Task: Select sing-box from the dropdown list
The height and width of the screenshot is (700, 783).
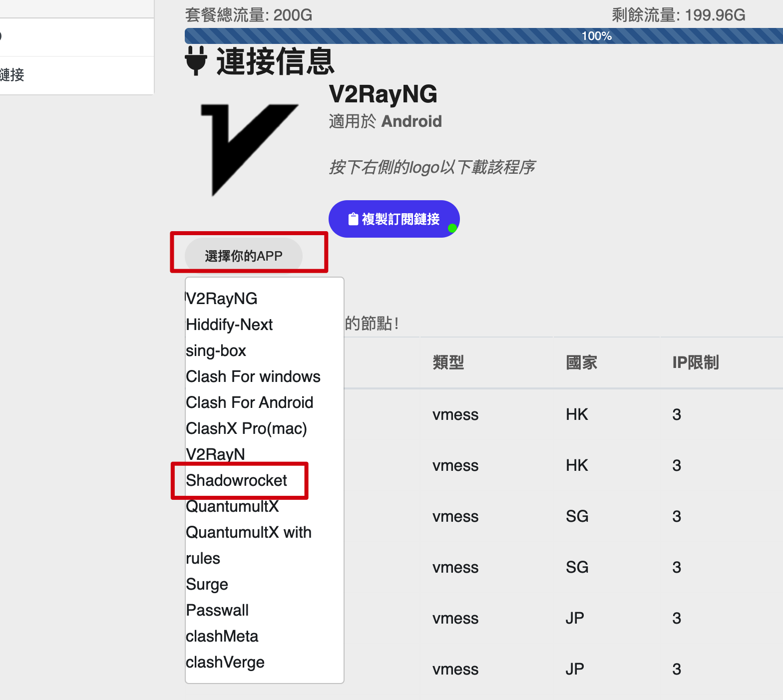Action: [216, 350]
